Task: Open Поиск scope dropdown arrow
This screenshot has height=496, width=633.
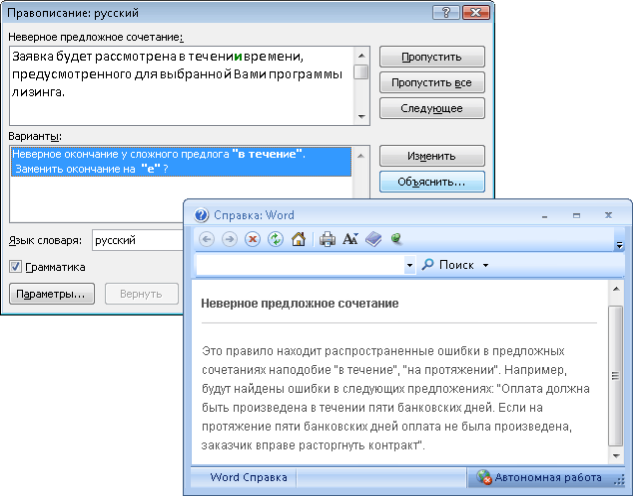Action: click(486, 265)
